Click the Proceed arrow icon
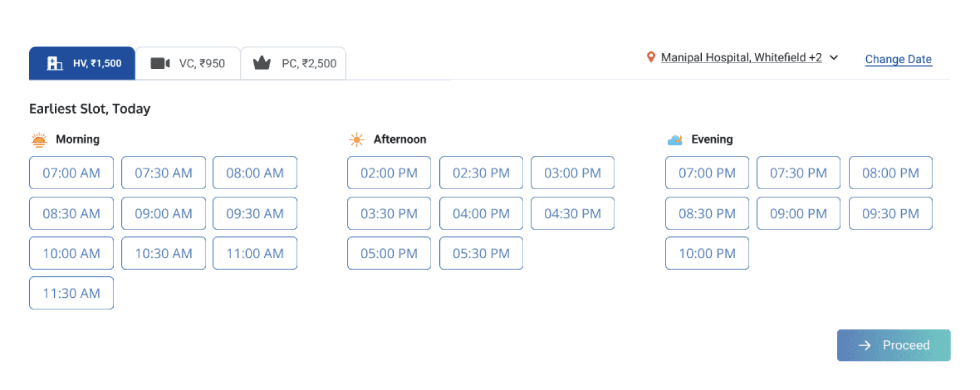Screen dimensions: 980x390 coord(864,346)
